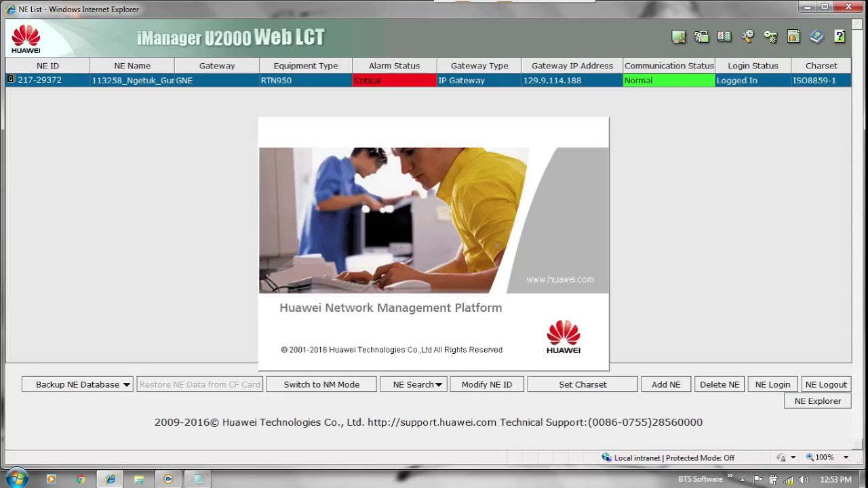
Task: Click the Action Center flag tray icon
Action: tap(757, 479)
